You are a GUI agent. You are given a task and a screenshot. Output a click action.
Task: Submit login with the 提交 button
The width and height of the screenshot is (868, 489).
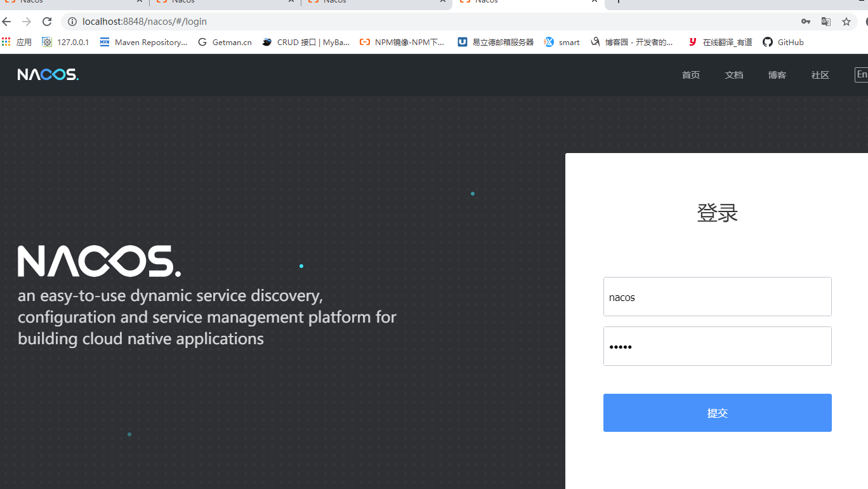coord(718,413)
